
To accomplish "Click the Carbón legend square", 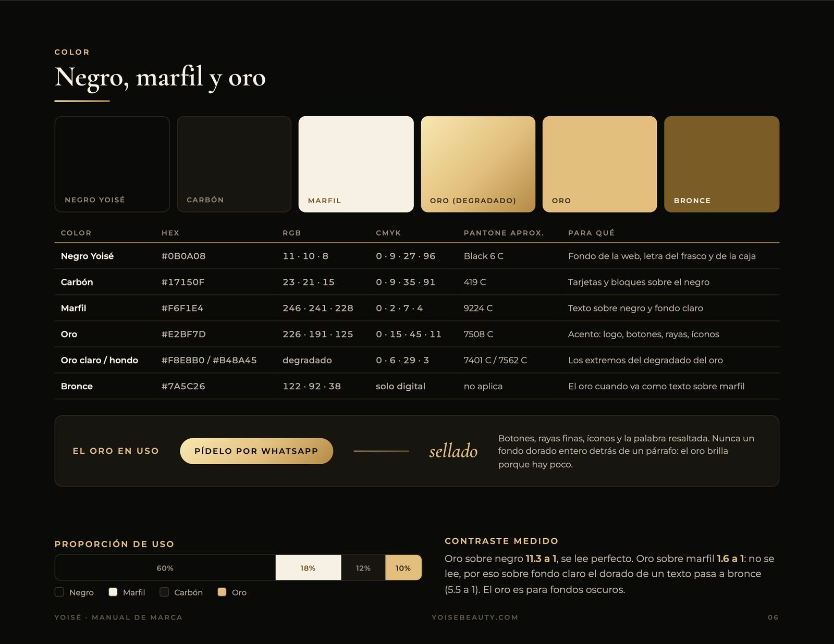I will pyautogui.click(x=164, y=592).
